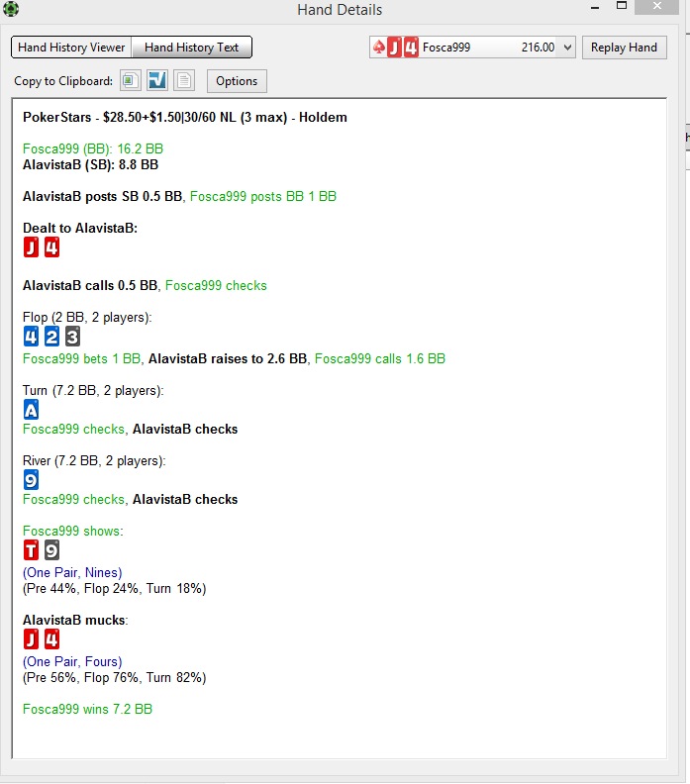Click the 'Copy to Clipboard:' label

pyautogui.click(x=63, y=81)
